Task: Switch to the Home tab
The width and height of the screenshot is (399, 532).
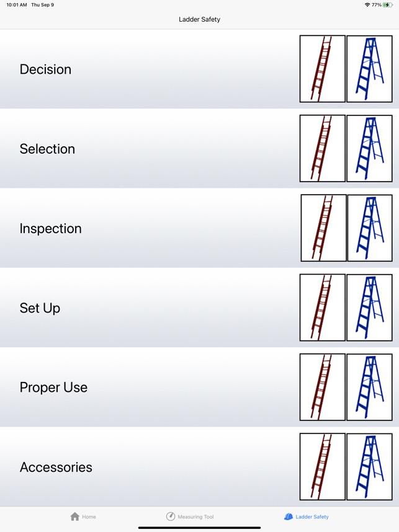Action: tap(83, 516)
